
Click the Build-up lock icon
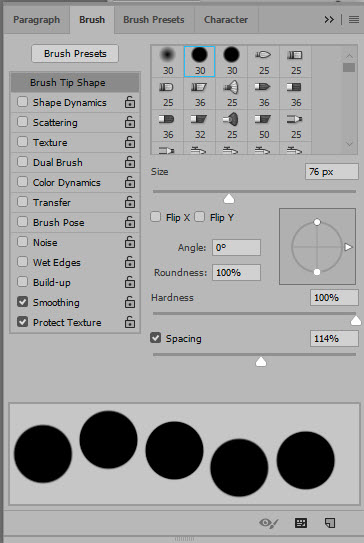point(130,282)
